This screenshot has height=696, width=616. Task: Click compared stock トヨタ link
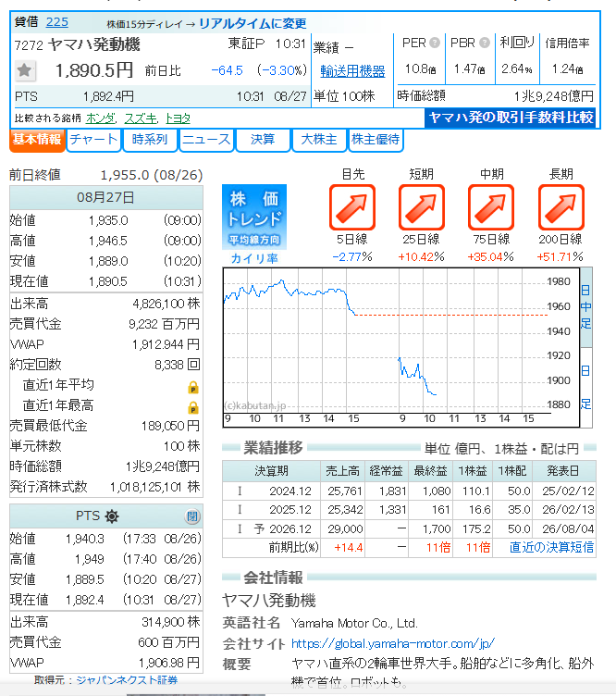point(178,118)
